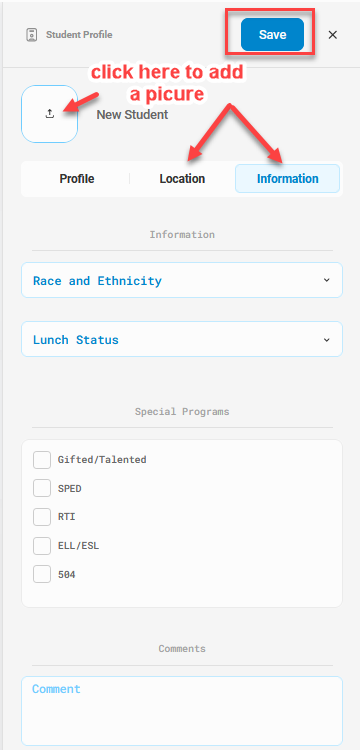This screenshot has height=750, width=360.
Task: Click the blue Save button
Action: 272,34
